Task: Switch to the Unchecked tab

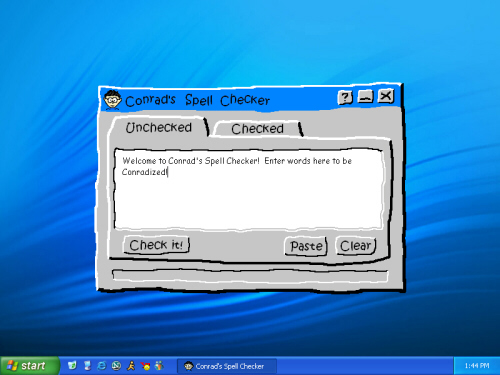Action: [159, 127]
